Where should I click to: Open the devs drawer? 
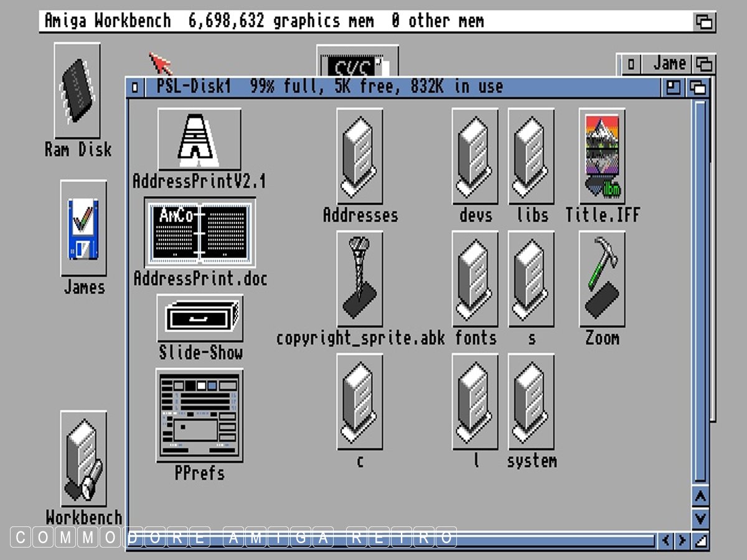[x=475, y=156]
